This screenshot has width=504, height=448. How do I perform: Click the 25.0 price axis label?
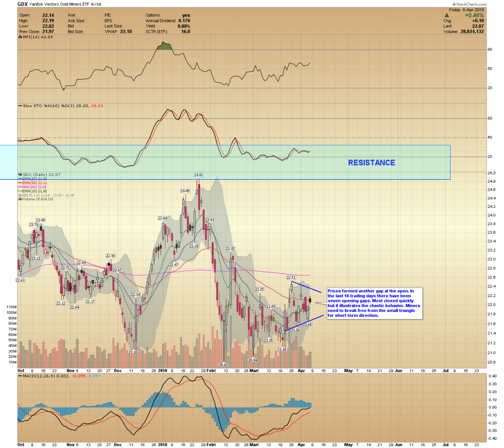click(x=491, y=173)
